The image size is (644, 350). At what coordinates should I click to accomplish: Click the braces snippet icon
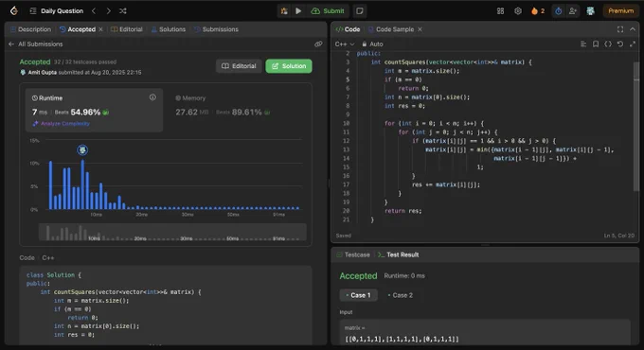click(x=608, y=44)
